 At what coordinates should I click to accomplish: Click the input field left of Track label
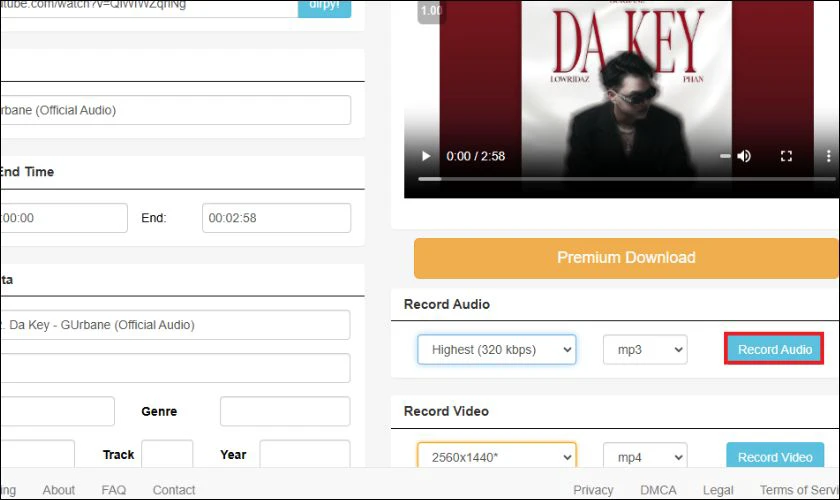tap(37, 454)
